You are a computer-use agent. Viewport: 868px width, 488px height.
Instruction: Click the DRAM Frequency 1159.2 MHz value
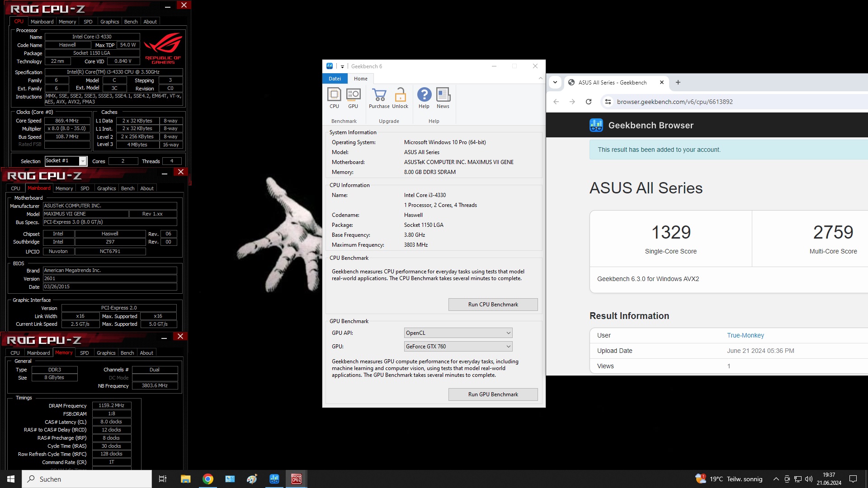pos(111,405)
